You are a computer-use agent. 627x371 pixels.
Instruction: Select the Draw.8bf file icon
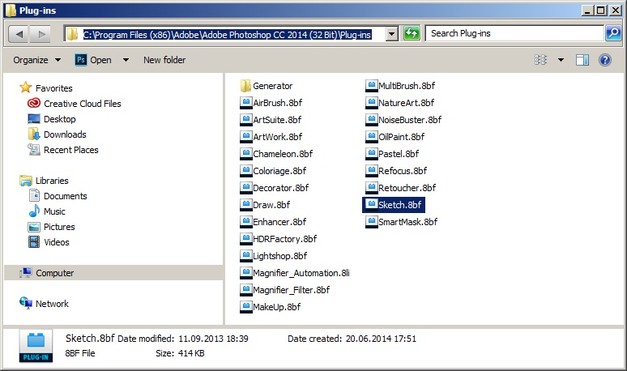coord(246,205)
